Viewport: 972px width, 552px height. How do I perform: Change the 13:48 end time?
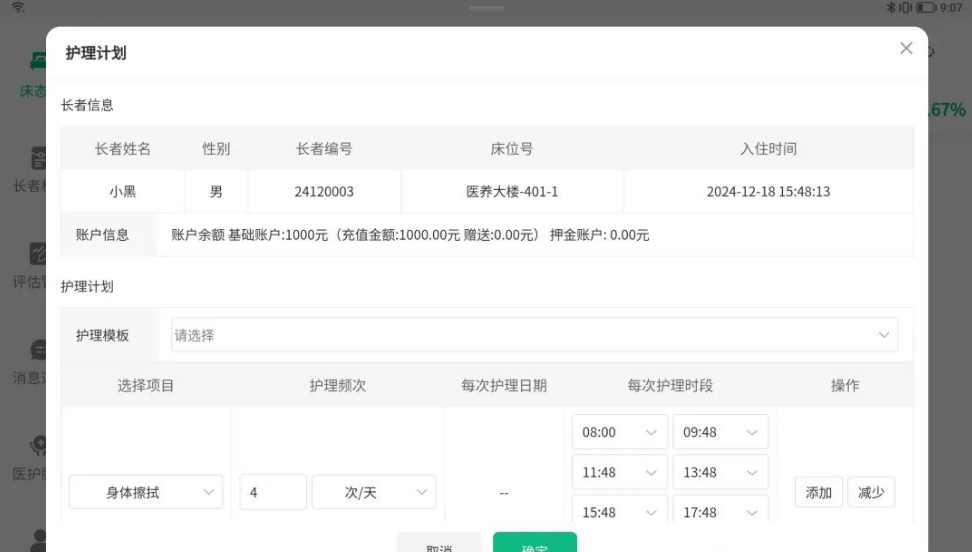pyautogui.click(x=720, y=473)
